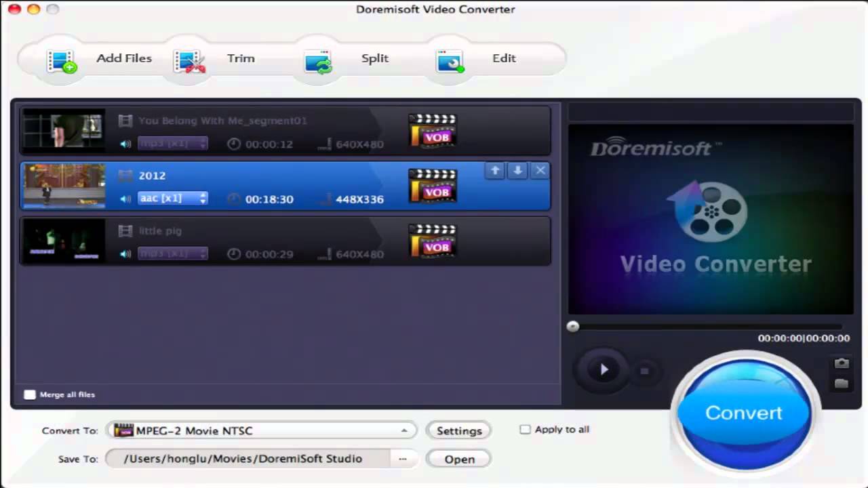Image resolution: width=868 pixels, height=488 pixels.
Task: Click the film icon beside little pig
Action: [x=125, y=231]
